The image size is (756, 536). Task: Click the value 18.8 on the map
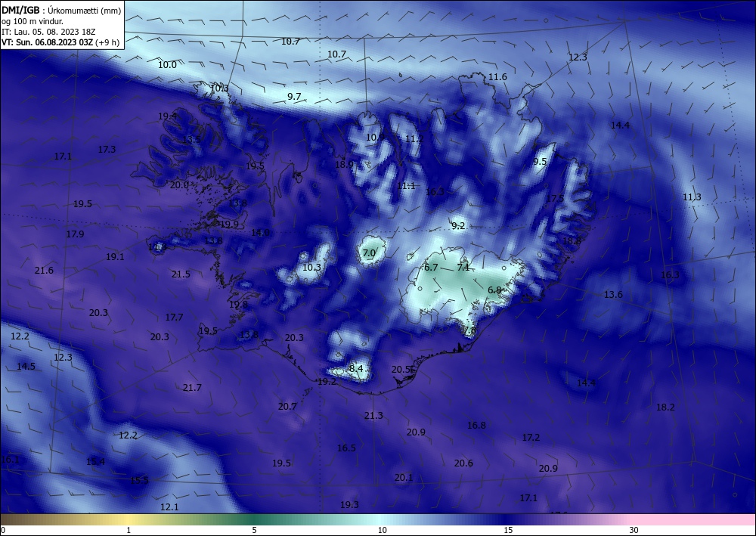click(x=572, y=241)
